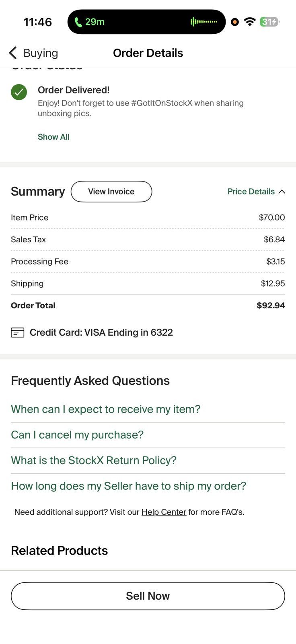Tap the back chevron icon
296x644 pixels.
tap(13, 53)
